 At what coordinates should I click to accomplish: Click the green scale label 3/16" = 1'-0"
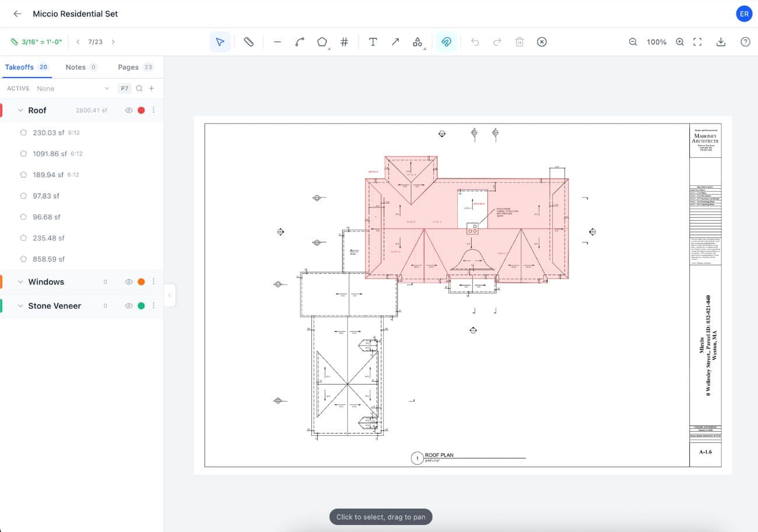coord(36,41)
